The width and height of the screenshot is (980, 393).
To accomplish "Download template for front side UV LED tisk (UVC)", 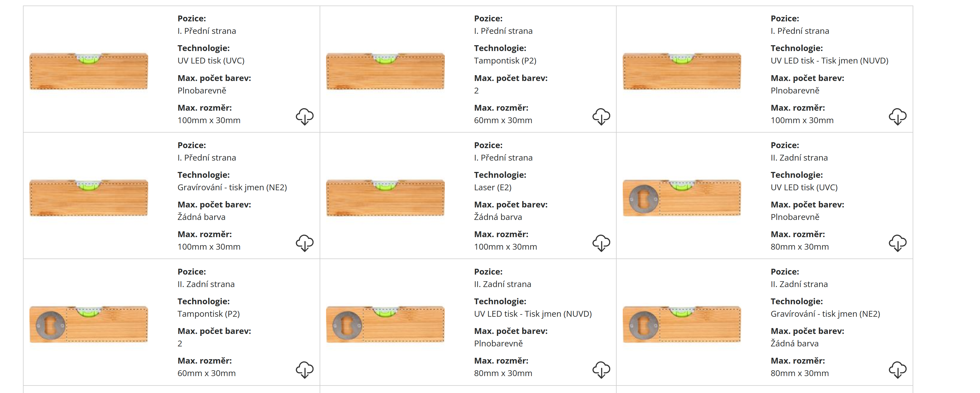I will 304,116.
